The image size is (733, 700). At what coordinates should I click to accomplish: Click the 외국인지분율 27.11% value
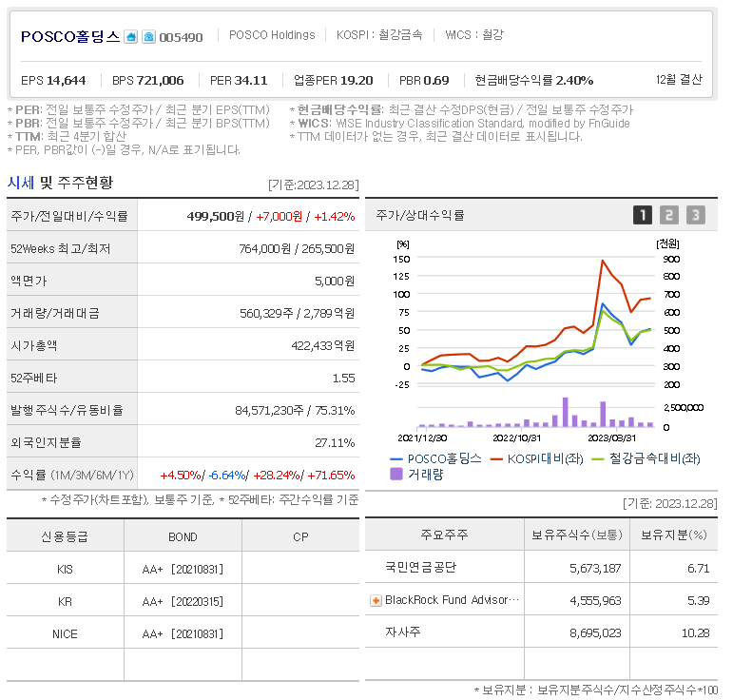(335, 442)
